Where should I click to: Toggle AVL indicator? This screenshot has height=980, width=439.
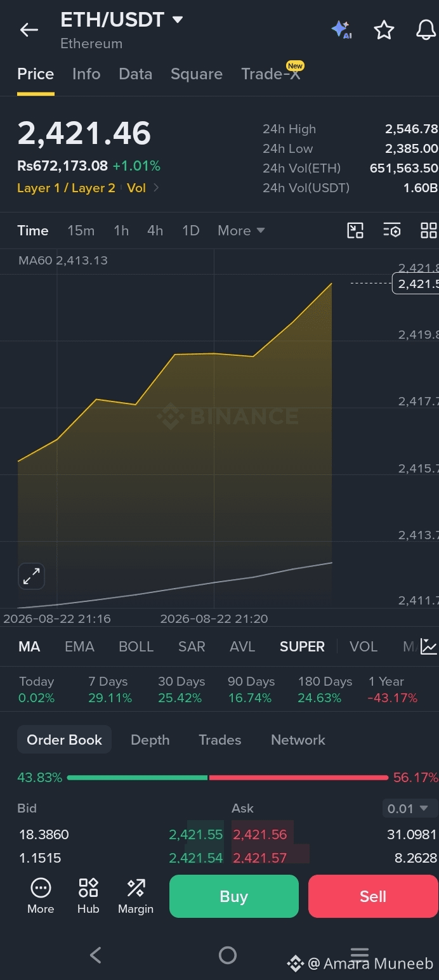pyautogui.click(x=242, y=646)
